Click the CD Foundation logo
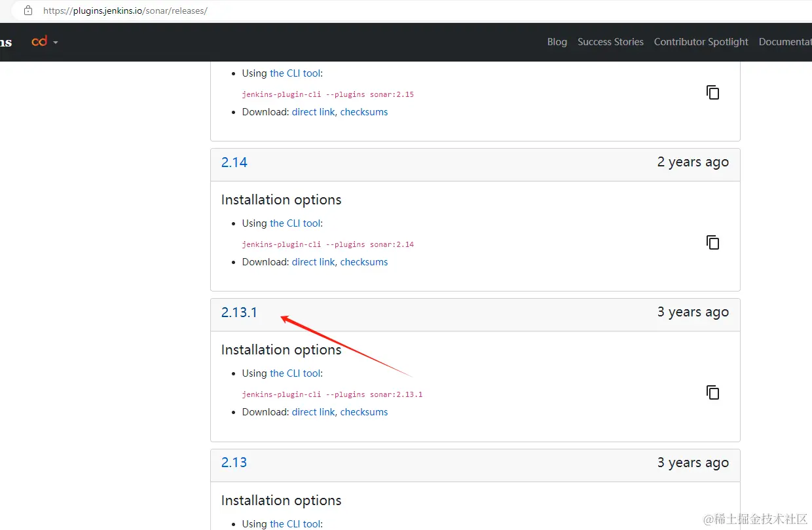This screenshot has width=812, height=530. pos(39,41)
